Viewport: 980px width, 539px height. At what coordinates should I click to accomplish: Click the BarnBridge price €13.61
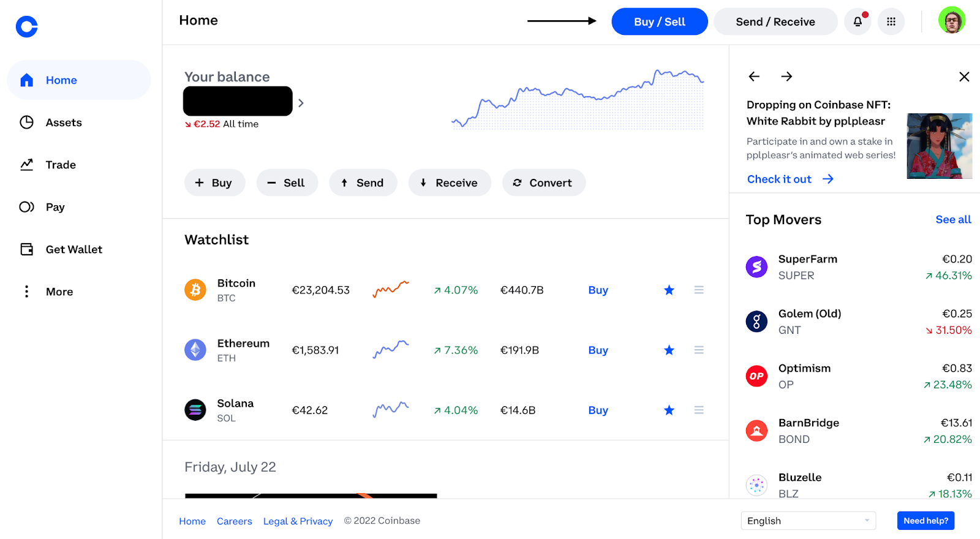point(956,423)
